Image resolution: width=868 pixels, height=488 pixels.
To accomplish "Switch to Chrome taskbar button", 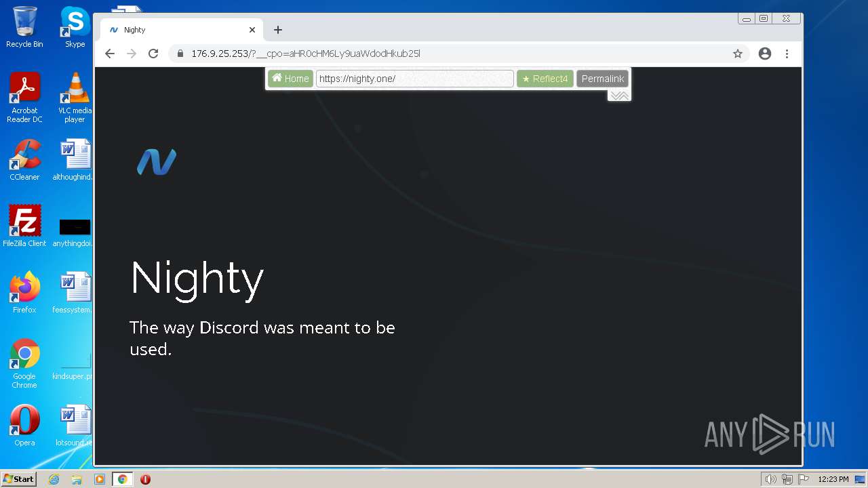I will click(123, 479).
